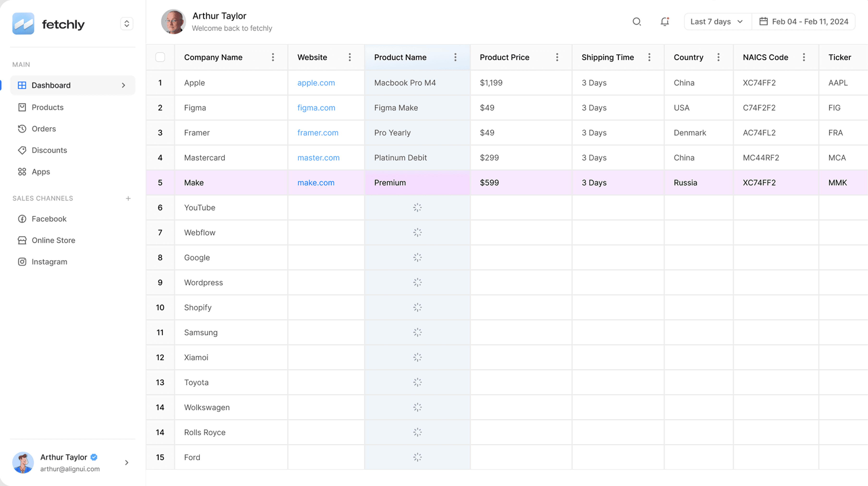Open the notifications bell
Image resolution: width=868 pixels, height=486 pixels.
pyautogui.click(x=664, y=22)
